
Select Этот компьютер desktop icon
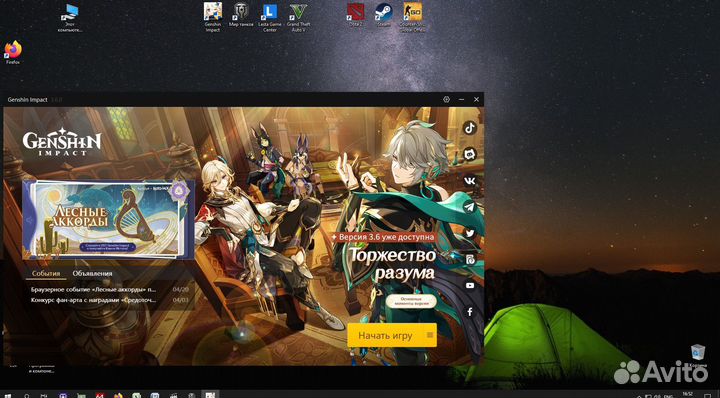pyautogui.click(x=70, y=18)
